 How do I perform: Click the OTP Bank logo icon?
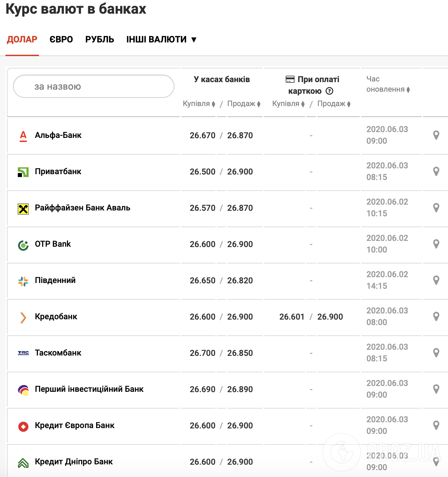click(23, 245)
